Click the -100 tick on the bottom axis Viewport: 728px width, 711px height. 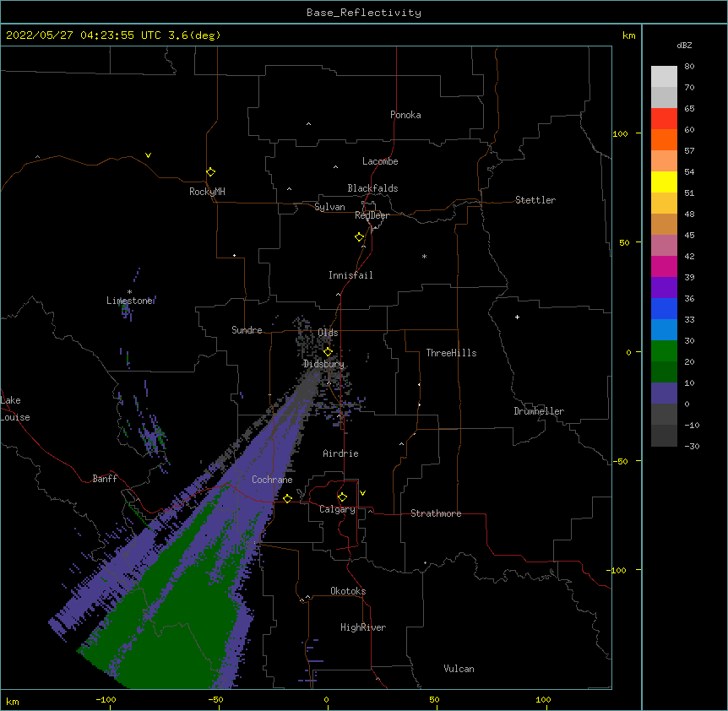pos(106,699)
